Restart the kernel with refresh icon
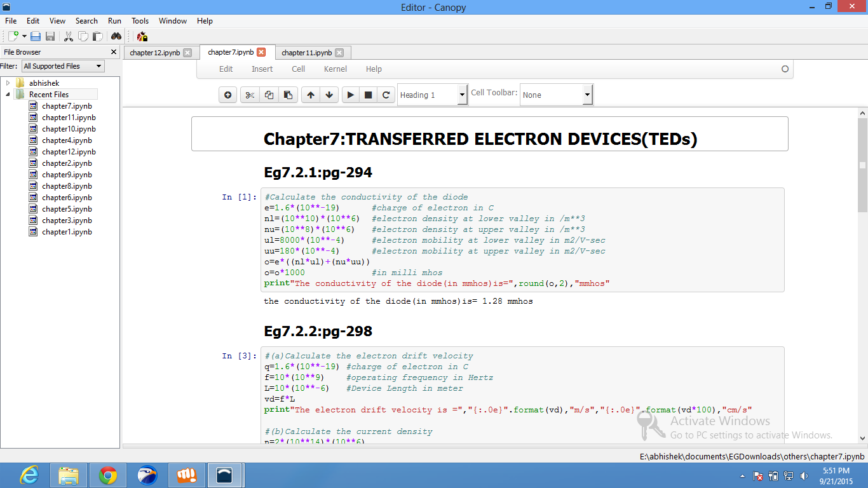The height and width of the screenshot is (488, 868). (x=386, y=95)
